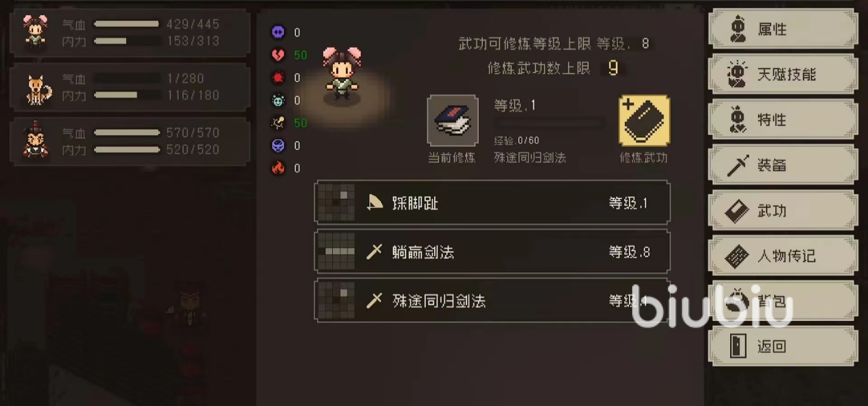Screen dimensions: 868x406
Task: Click the 修炼武功 golden book icon
Action: click(644, 120)
